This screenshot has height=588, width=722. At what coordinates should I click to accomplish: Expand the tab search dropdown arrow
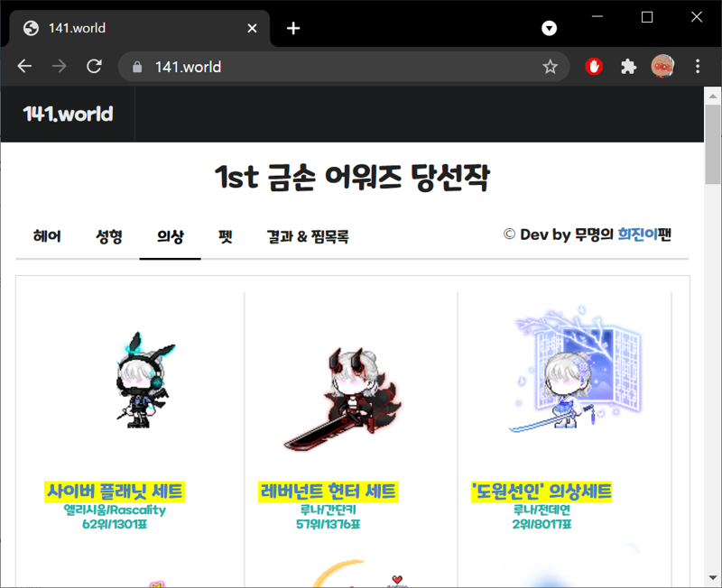(x=549, y=28)
